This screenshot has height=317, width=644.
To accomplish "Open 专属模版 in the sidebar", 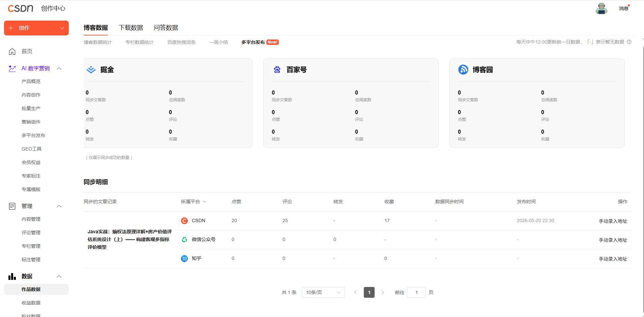I will coord(31,189).
